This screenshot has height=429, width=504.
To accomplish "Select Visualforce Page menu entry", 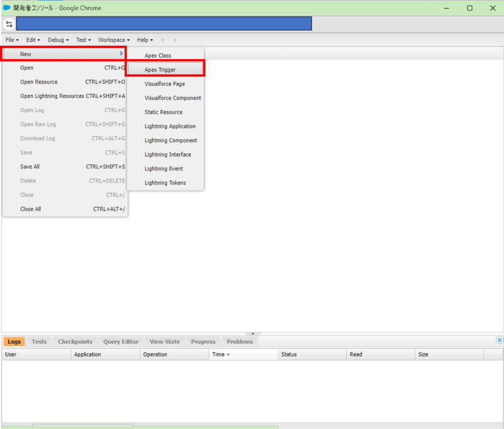I will pos(165,84).
